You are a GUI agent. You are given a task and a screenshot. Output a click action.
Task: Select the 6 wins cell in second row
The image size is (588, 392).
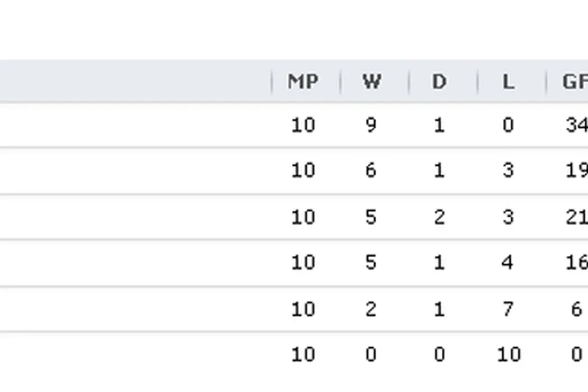pos(371,170)
